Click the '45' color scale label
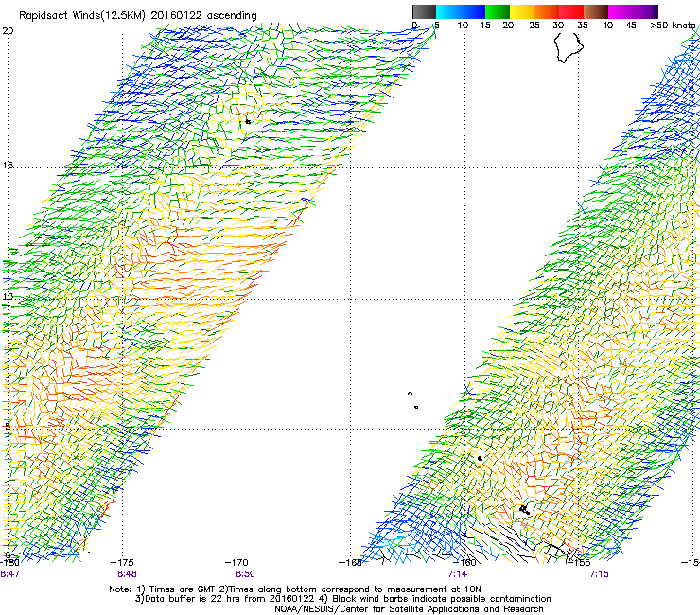 [631, 25]
